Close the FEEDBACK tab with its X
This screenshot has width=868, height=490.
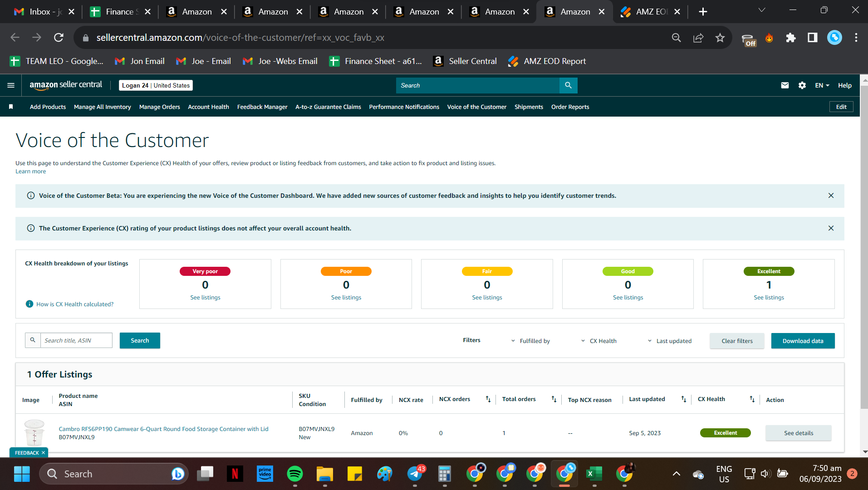tap(44, 453)
